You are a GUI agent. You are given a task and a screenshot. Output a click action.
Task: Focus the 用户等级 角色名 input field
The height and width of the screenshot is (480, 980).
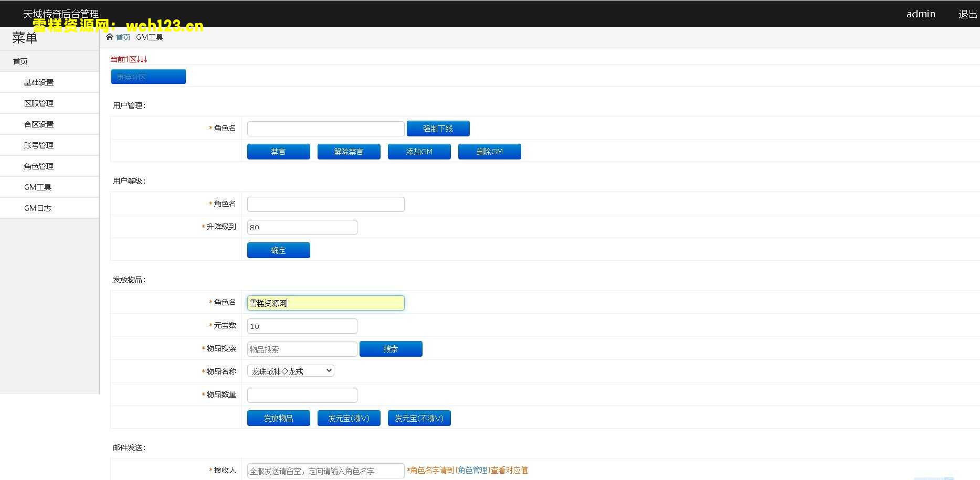(x=325, y=204)
